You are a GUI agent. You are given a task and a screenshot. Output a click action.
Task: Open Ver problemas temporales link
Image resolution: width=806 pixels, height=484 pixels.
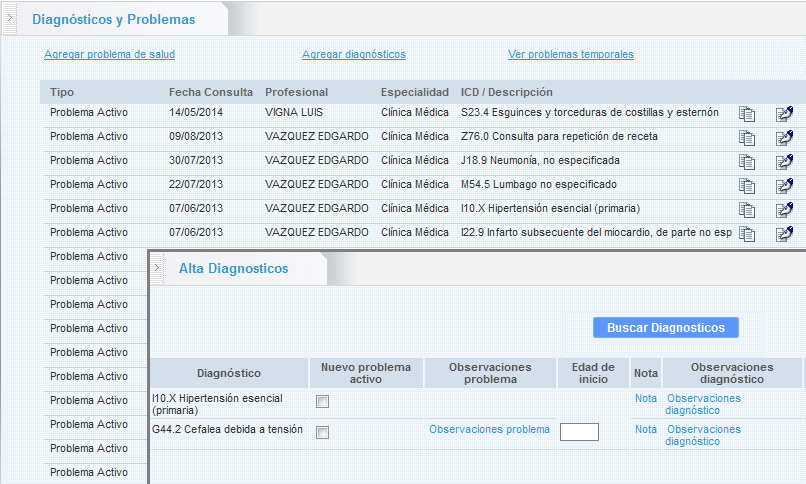(x=570, y=54)
